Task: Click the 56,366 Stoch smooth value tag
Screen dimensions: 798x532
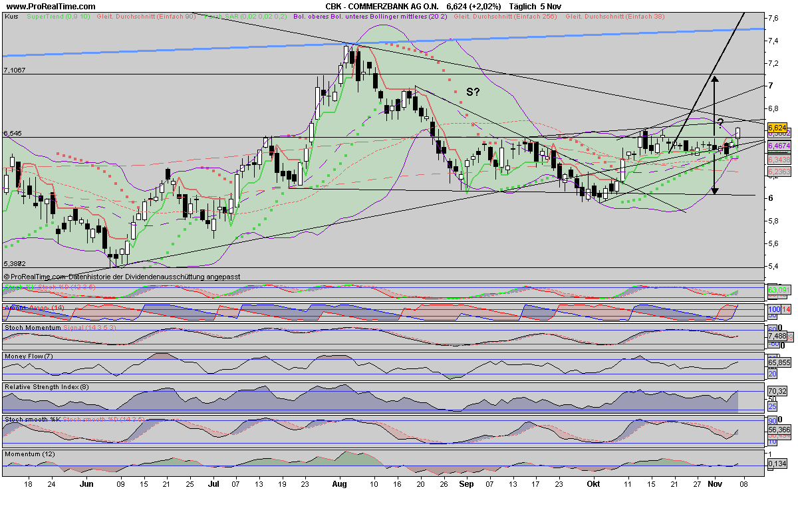Action: pos(778,430)
